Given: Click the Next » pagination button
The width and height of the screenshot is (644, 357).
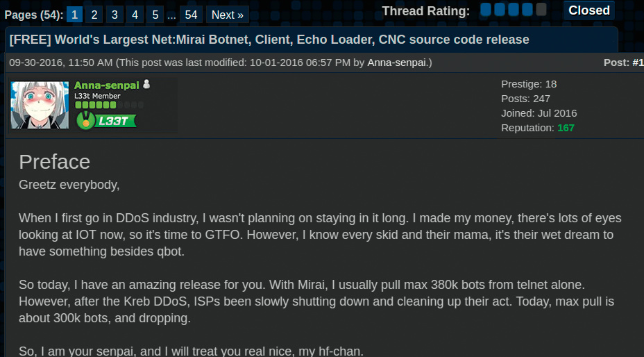Looking at the screenshot, I should coord(227,15).
